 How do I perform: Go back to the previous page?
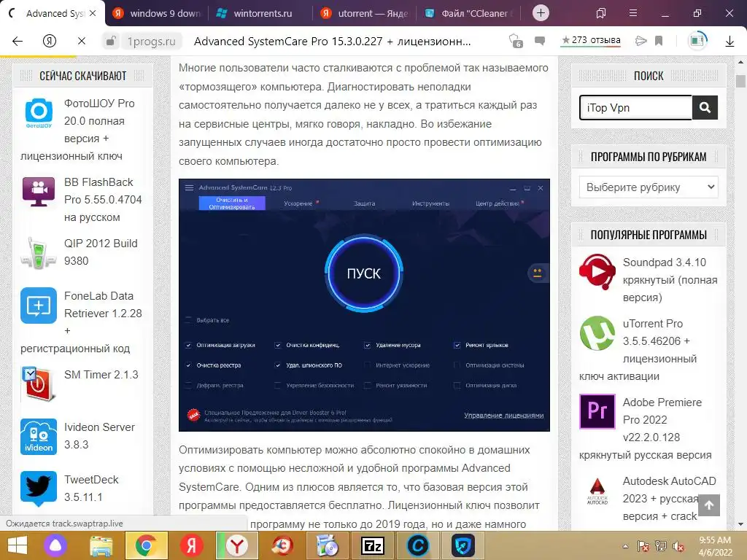click(x=18, y=42)
